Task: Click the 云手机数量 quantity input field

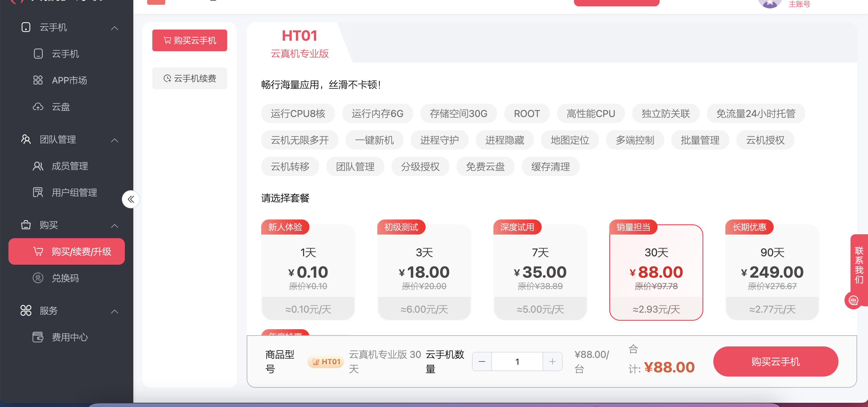Action: point(517,361)
